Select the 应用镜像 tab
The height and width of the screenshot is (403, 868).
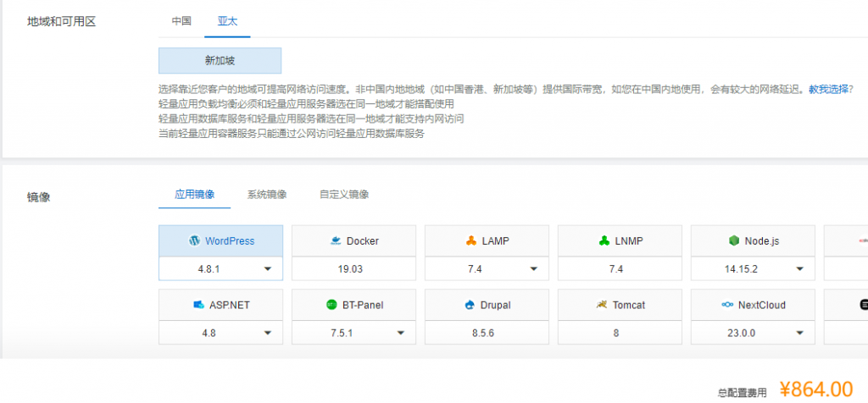(x=195, y=194)
